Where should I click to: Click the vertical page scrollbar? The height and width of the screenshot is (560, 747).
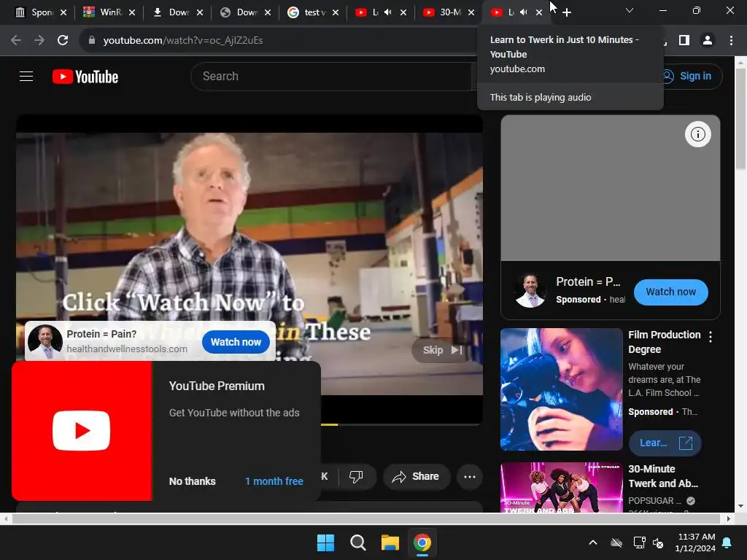click(x=740, y=119)
